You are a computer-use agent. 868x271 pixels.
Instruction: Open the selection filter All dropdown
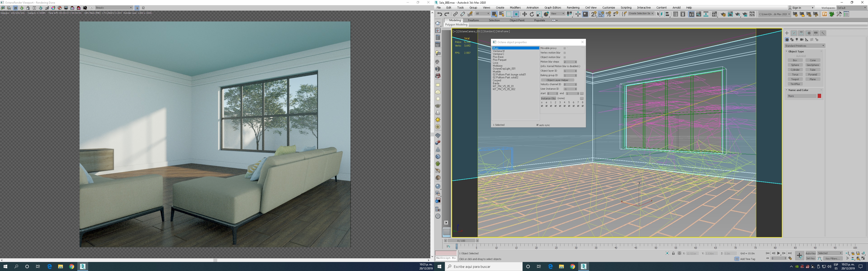click(483, 14)
